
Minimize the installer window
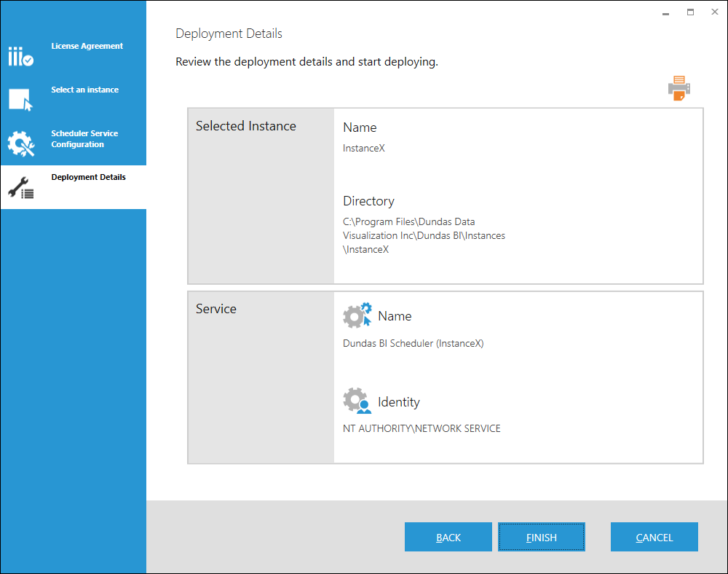(666, 12)
